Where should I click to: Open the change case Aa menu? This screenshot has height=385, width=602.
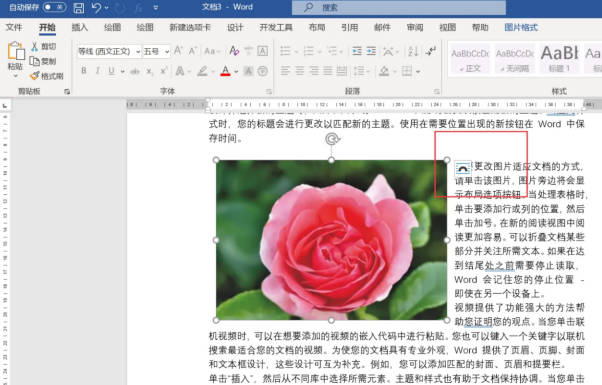pyautogui.click(x=212, y=51)
